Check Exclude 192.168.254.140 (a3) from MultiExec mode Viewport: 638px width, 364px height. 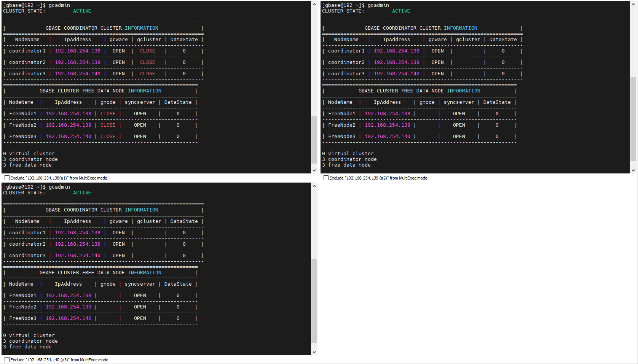pyautogui.click(x=7, y=360)
